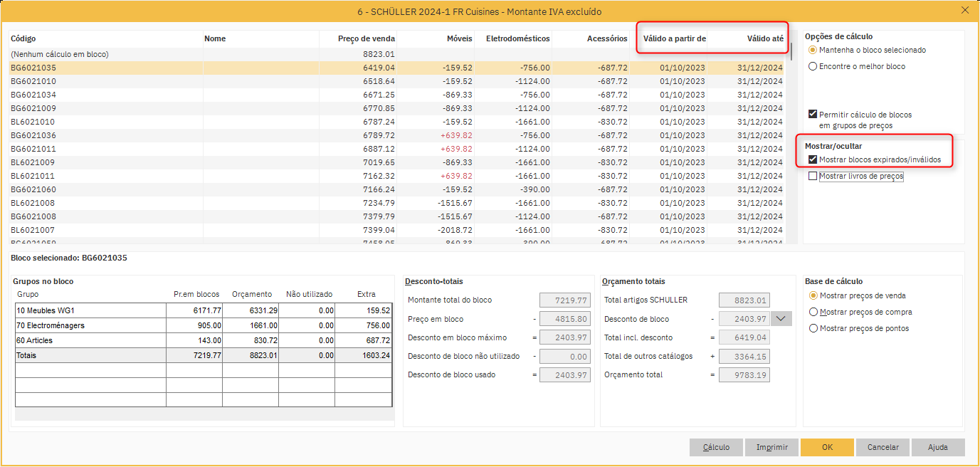Viewport: 980px width, 467px height.
Task: Close the block calculation dialog window
Action: pyautogui.click(x=964, y=10)
